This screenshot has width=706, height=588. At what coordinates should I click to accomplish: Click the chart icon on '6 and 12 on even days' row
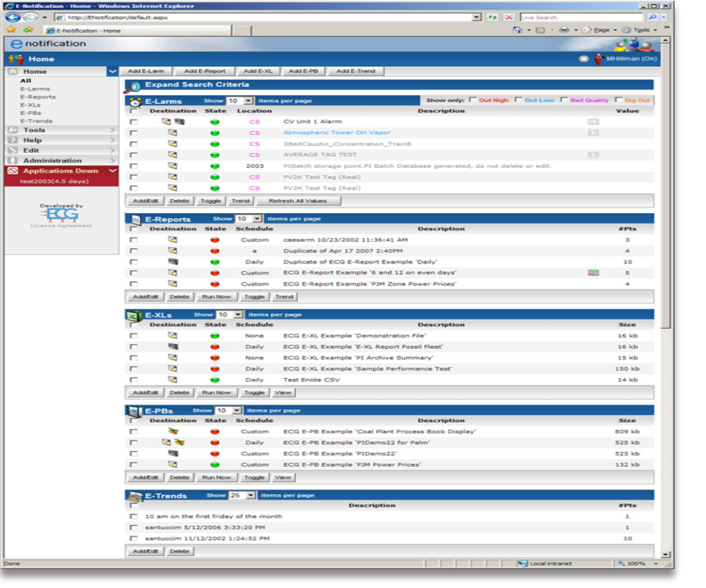tap(594, 273)
